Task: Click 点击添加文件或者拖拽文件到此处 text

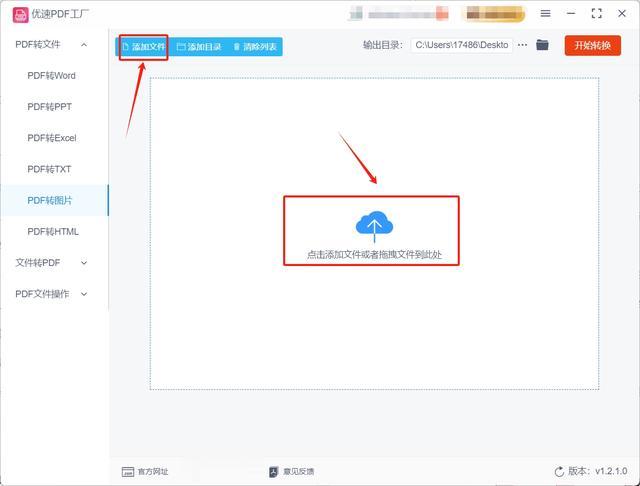Action: (374, 255)
